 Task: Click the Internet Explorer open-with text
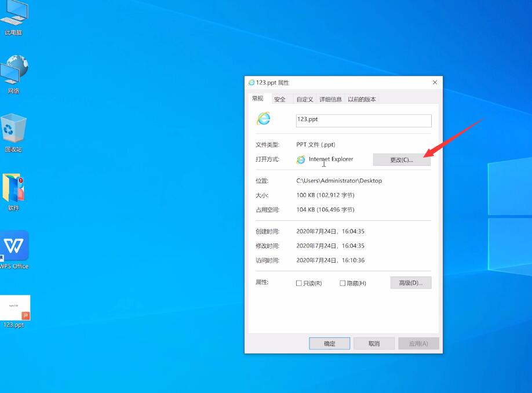pos(331,159)
